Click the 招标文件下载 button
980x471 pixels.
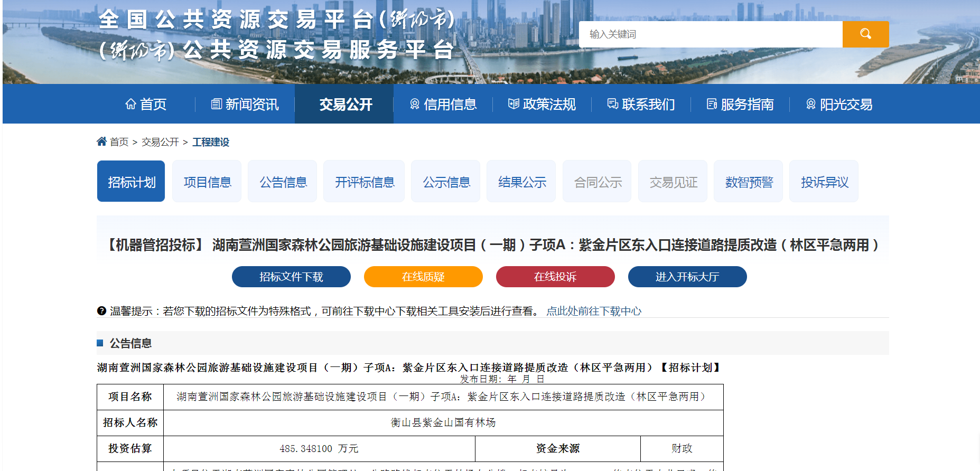[x=291, y=277]
